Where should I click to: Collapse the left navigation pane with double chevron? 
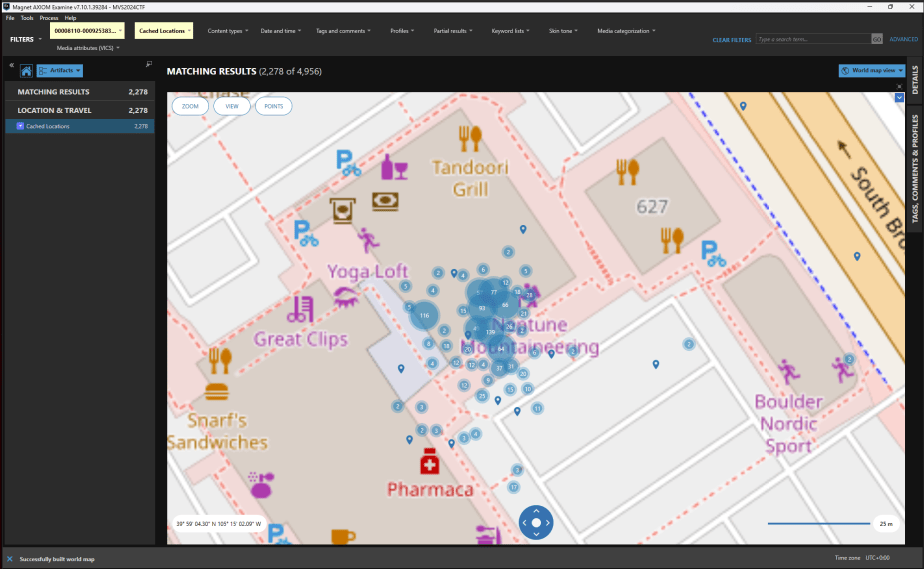pos(11,65)
